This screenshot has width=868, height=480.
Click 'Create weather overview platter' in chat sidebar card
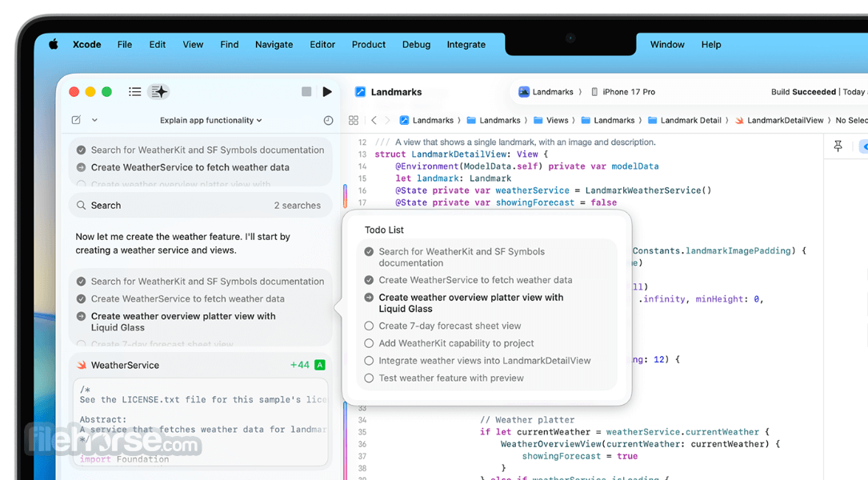(183, 322)
